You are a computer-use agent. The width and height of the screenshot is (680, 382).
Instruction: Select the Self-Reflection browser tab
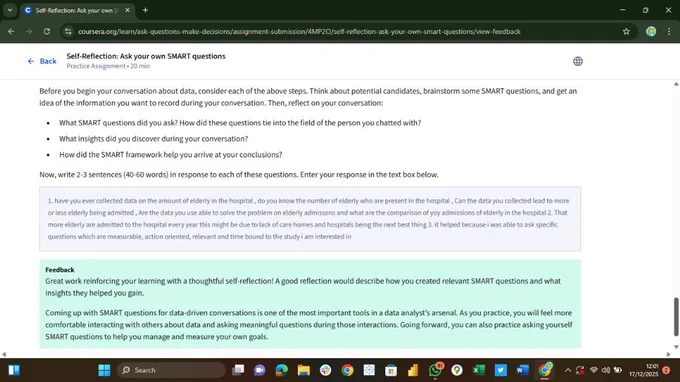point(77,10)
